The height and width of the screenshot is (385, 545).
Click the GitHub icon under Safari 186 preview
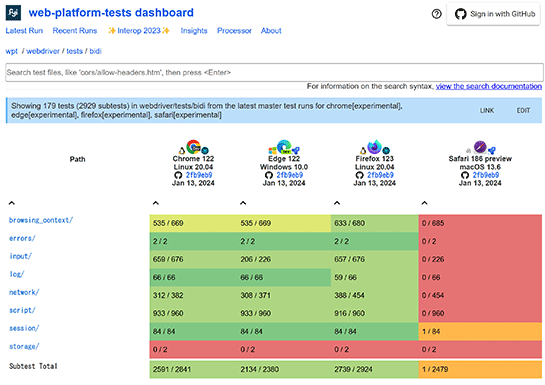[x=465, y=175]
